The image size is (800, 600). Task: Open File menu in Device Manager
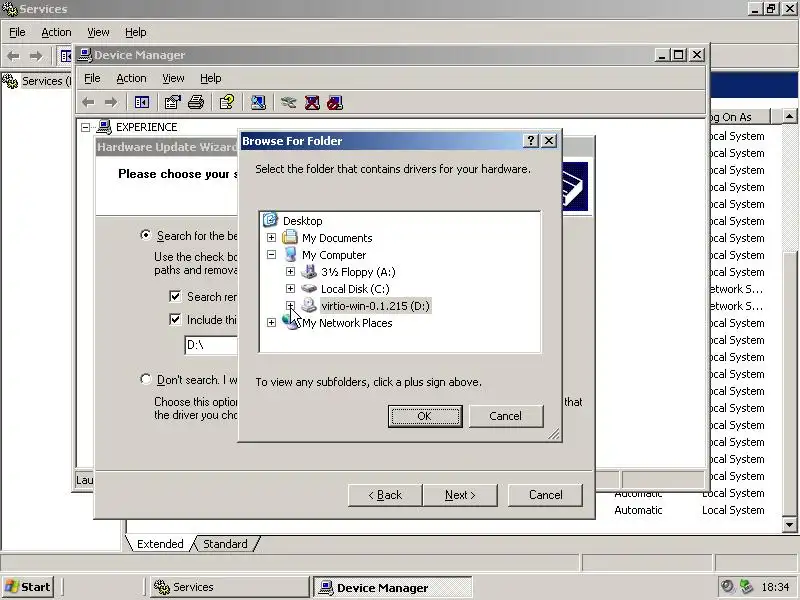[x=92, y=78]
